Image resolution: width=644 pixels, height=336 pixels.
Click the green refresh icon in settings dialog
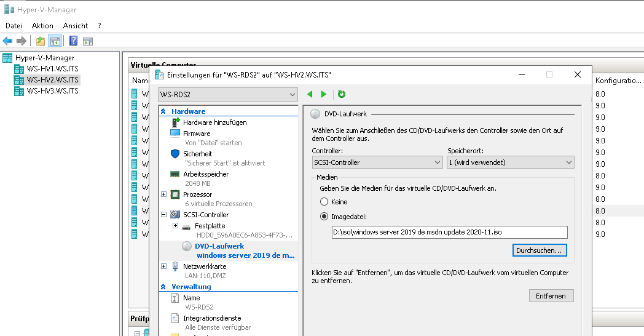[x=341, y=94]
